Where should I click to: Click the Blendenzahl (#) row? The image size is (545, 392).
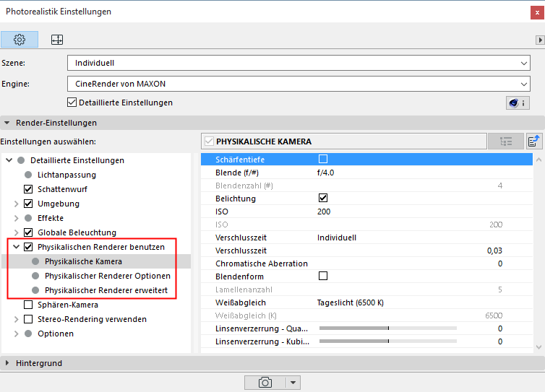366,186
